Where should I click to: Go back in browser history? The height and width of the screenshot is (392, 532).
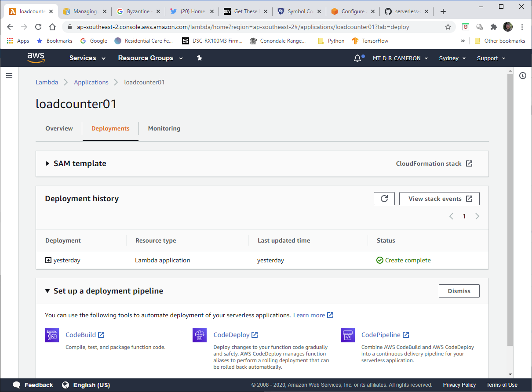coord(10,27)
